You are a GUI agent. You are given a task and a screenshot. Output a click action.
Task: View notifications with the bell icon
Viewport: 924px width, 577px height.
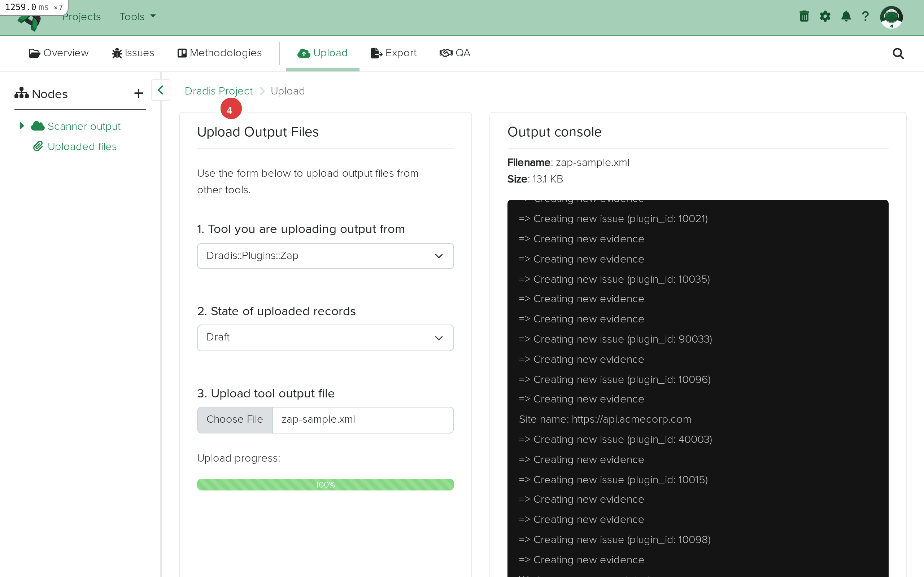(x=846, y=16)
